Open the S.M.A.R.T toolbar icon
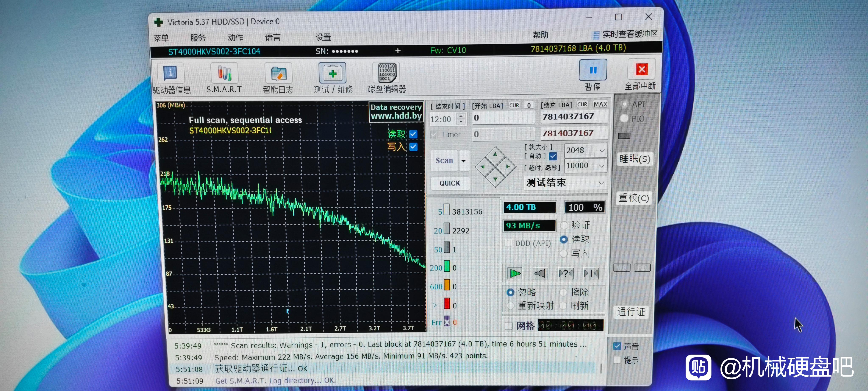The width and height of the screenshot is (868, 391). 224,73
